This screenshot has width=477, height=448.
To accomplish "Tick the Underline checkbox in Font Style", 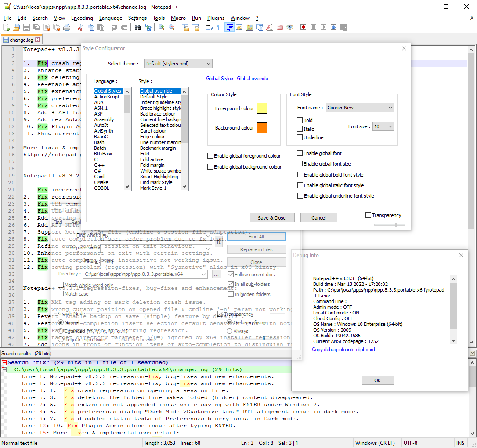I will [x=300, y=137].
